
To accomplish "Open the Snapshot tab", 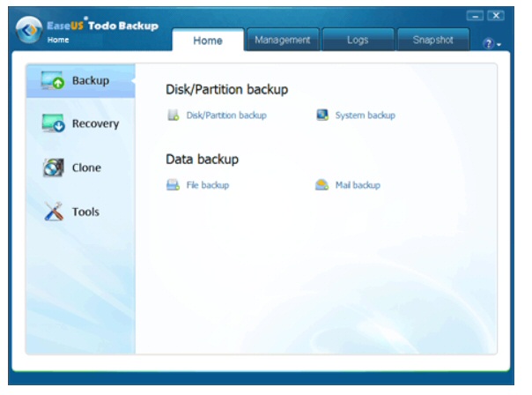I will click(x=433, y=40).
